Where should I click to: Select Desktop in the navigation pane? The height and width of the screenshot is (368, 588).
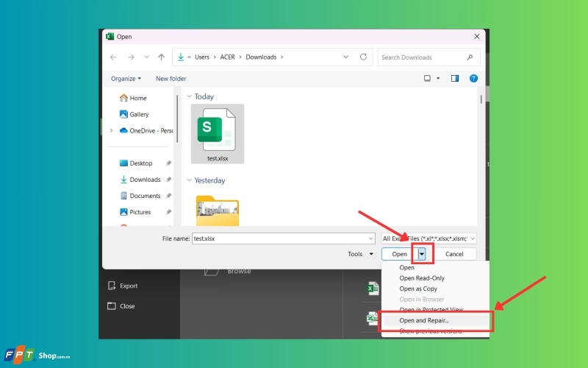(136, 163)
